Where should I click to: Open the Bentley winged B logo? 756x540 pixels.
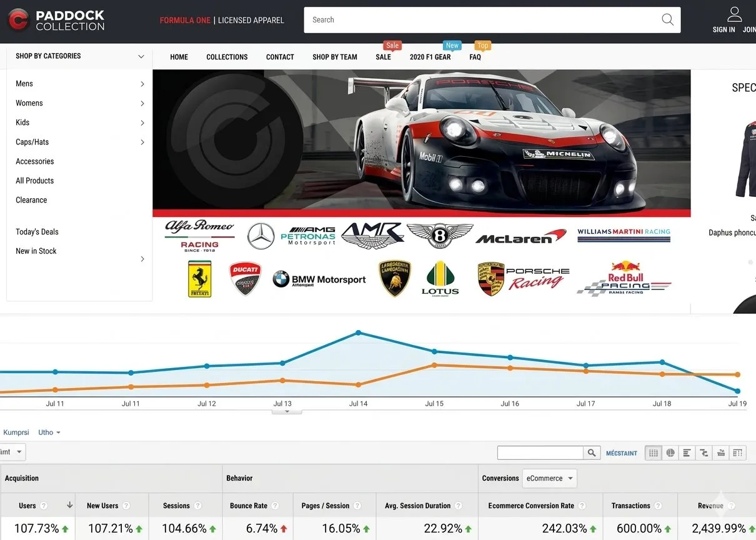pyautogui.click(x=440, y=236)
